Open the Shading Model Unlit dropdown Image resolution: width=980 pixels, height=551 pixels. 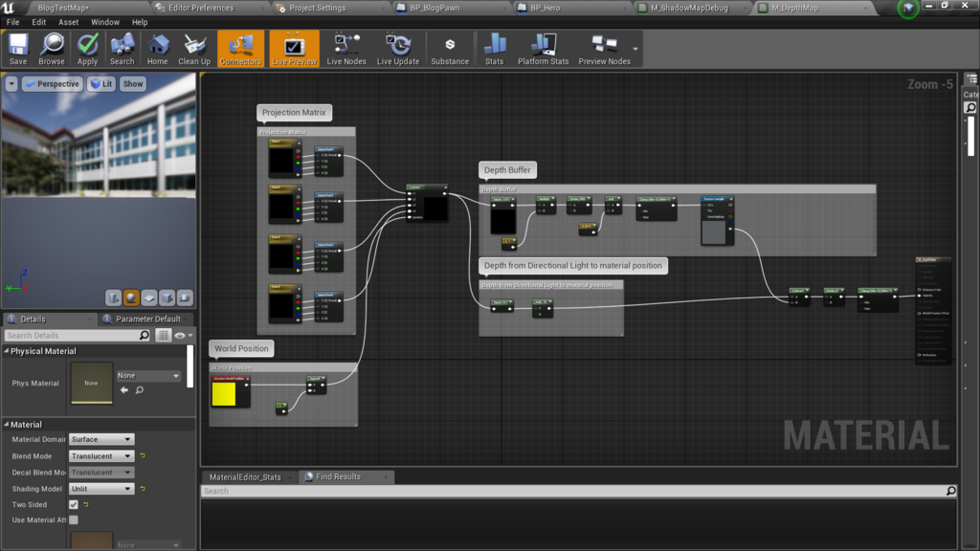tap(101, 489)
